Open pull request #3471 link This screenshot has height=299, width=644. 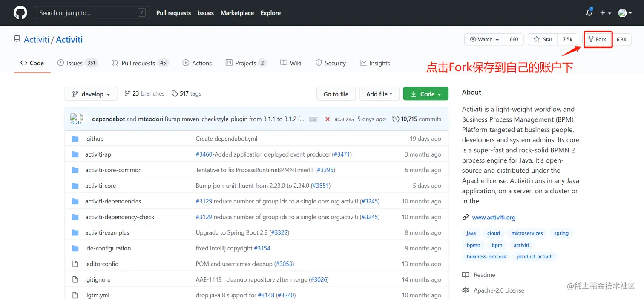click(x=342, y=154)
